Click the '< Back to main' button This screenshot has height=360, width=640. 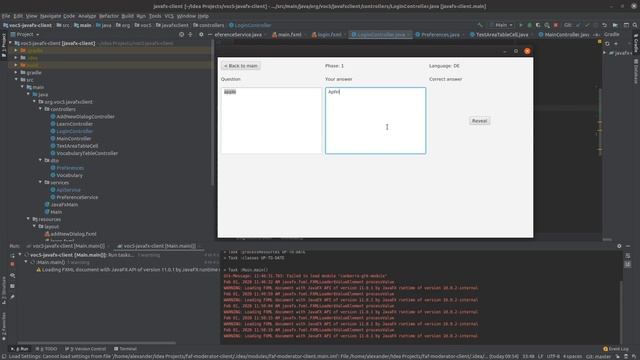tap(241, 66)
